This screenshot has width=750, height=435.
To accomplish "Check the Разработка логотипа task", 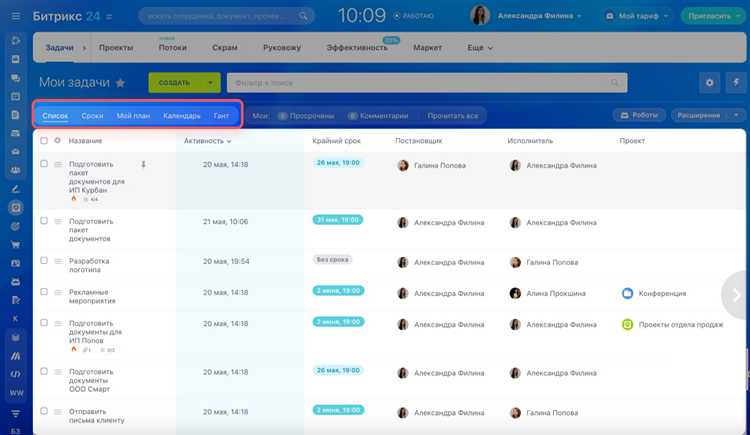I will (x=44, y=260).
